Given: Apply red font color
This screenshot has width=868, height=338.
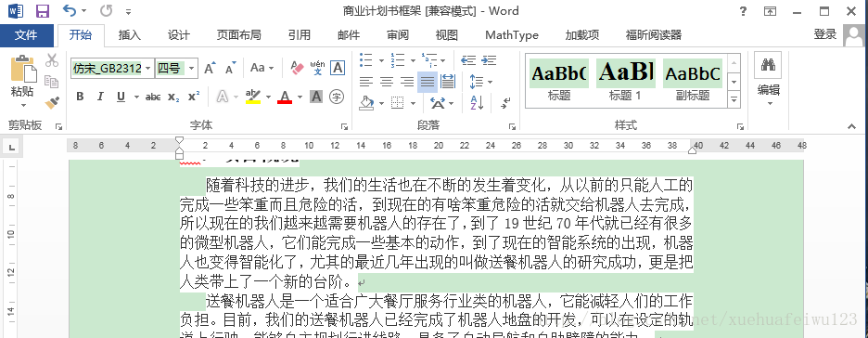Looking at the screenshot, I should (285, 97).
